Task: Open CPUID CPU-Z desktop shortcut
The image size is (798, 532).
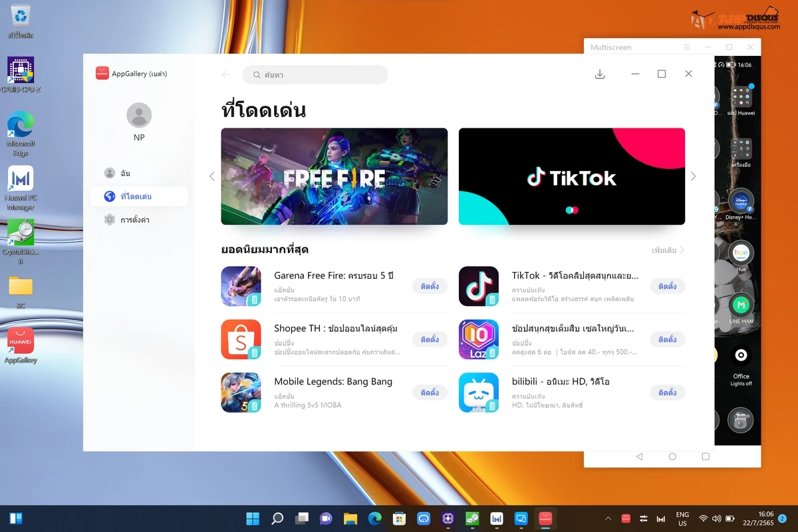Action: (21, 74)
